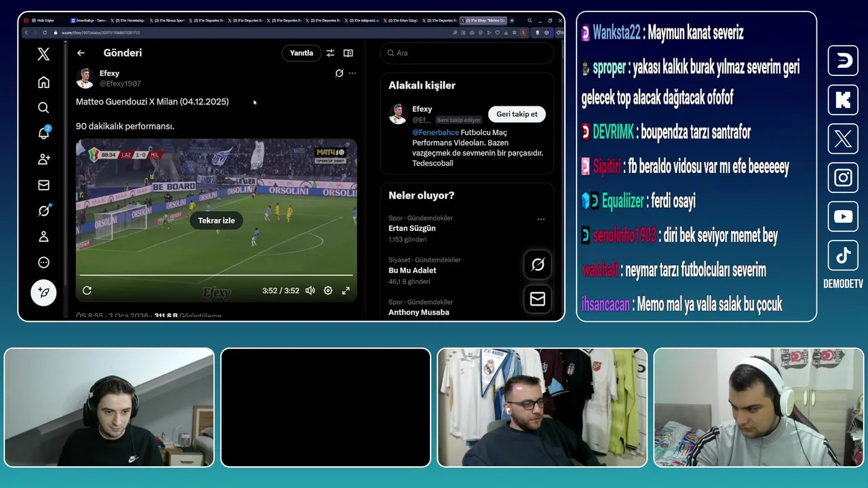Switch to the Hızlı Erişim browser tab
The image size is (868, 488).
tap(45, 20)
